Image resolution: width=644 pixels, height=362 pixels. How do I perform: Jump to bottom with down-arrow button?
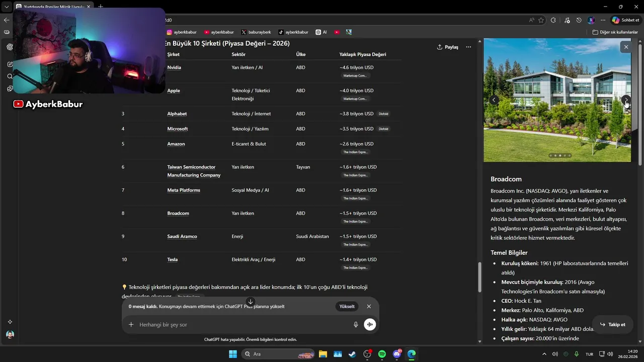pyautogui.click(x=251, y=302)
